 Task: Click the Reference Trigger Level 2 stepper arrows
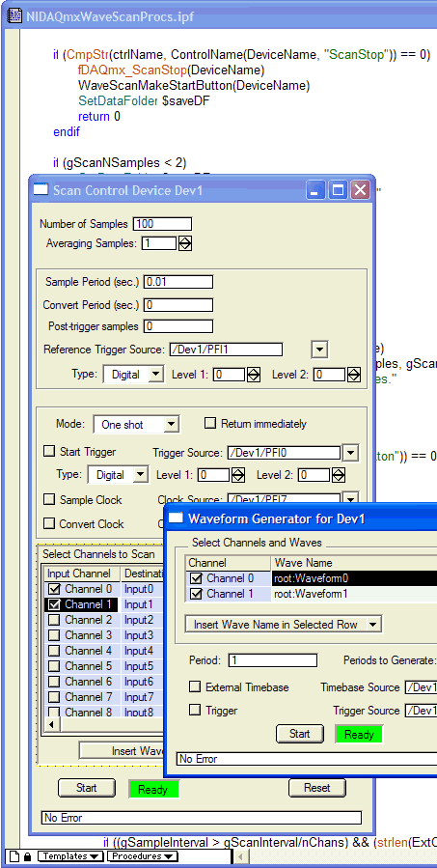pyautogui.click(x=353, y=375)
